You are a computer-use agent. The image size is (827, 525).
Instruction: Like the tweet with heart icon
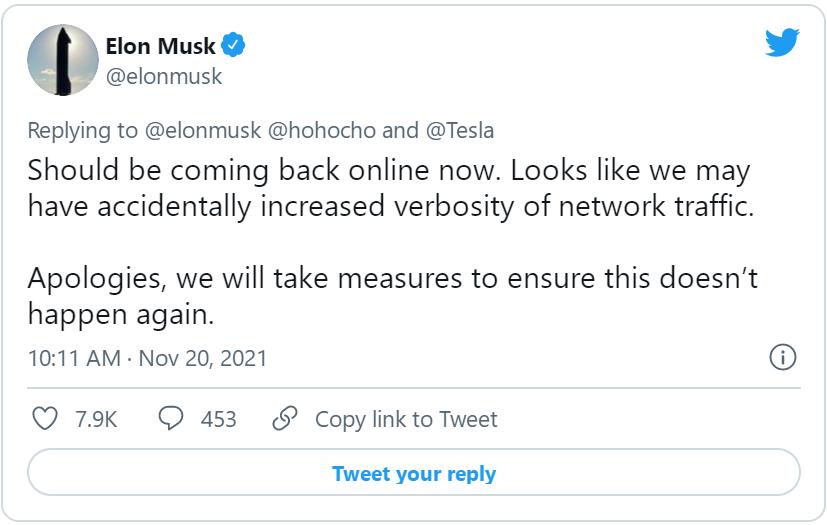point(45,418)
